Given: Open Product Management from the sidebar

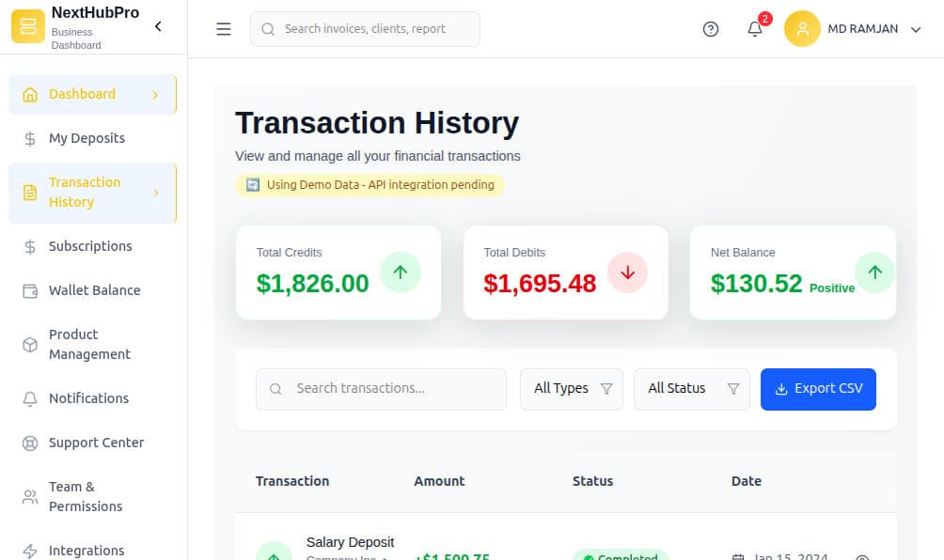Looking at the screenshot, I should pos(88,344).
